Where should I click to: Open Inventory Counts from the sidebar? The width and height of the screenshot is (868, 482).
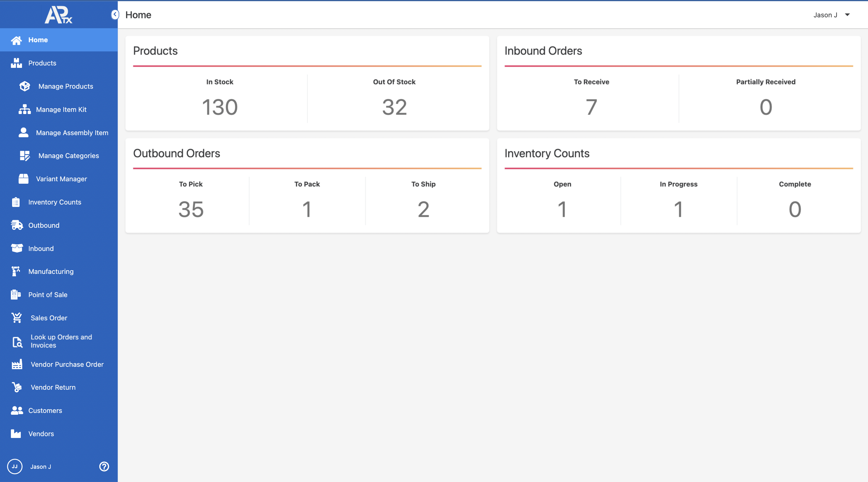tap(55, 202)
